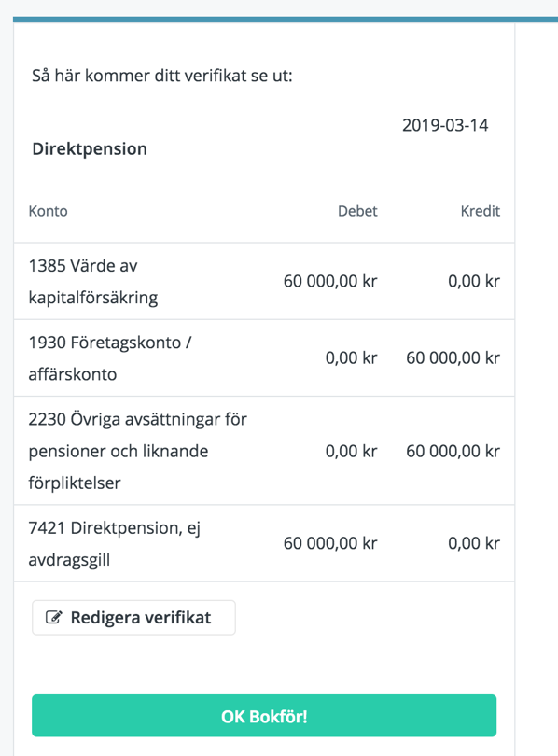Confirm with the OK Bokför! button
The image size is (558, 756).
pos(264,716)
